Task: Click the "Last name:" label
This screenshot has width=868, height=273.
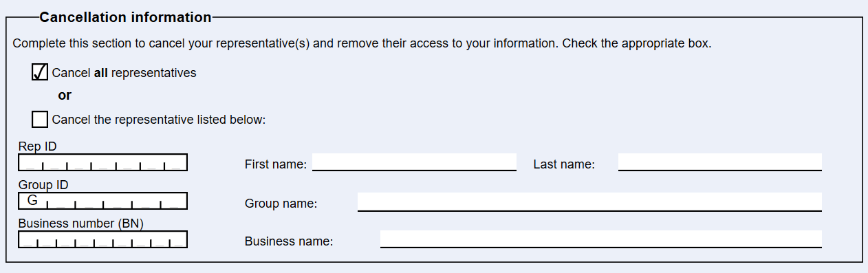Action: click(x=564, y=164)
